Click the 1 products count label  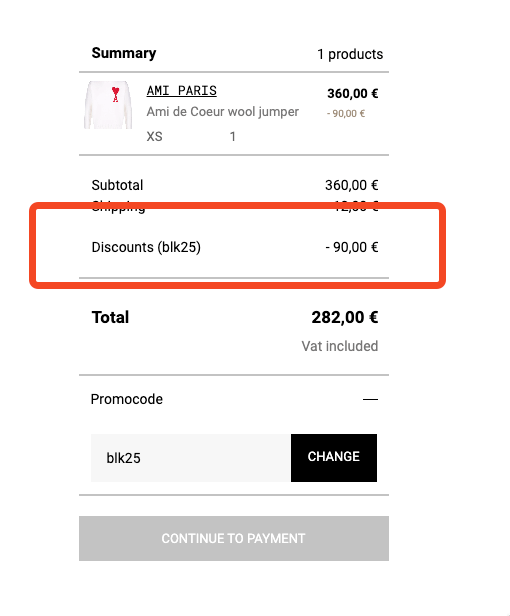(x=350, y=54)
